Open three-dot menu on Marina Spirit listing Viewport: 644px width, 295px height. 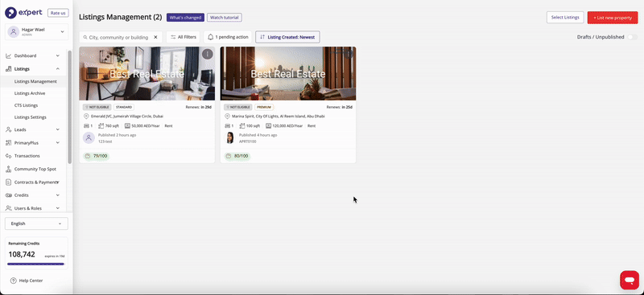349,54
